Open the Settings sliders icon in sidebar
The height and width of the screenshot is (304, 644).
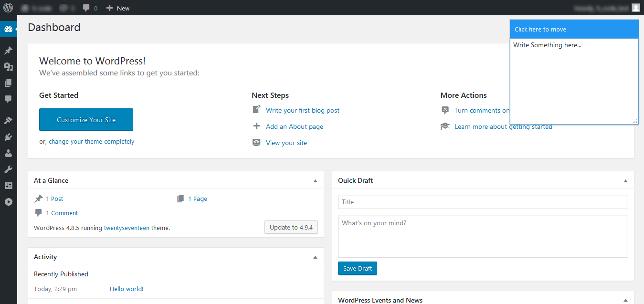[8, 186]
